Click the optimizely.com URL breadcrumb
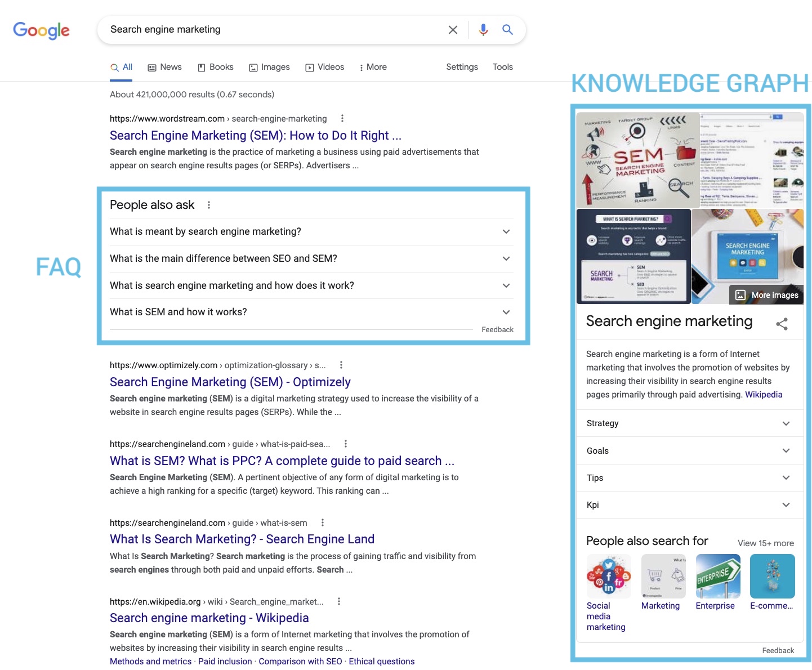The height and width of the screenshot is (670, 812). tap(218, 365)
